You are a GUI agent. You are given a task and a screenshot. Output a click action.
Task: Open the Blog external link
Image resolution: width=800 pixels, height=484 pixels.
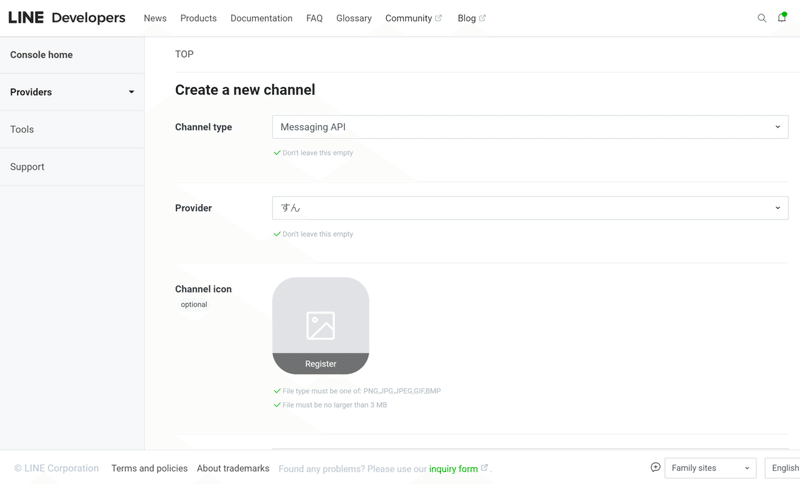pos(471,18)
